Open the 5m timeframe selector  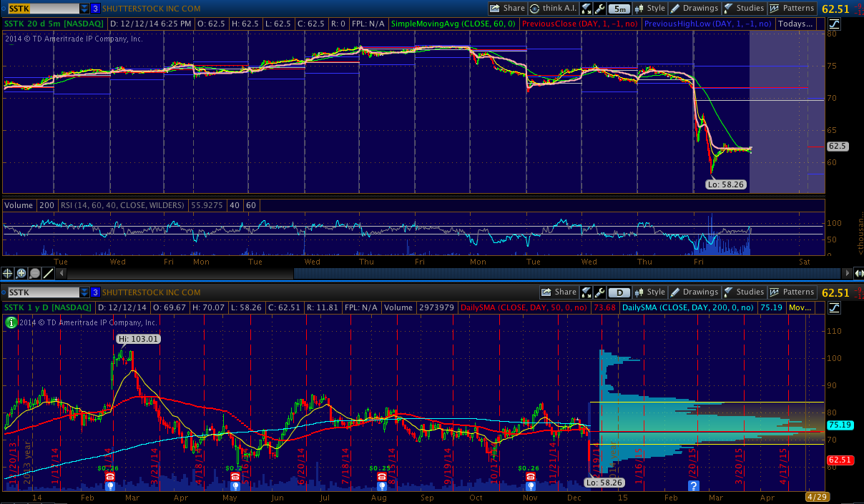tap(621, 9)
